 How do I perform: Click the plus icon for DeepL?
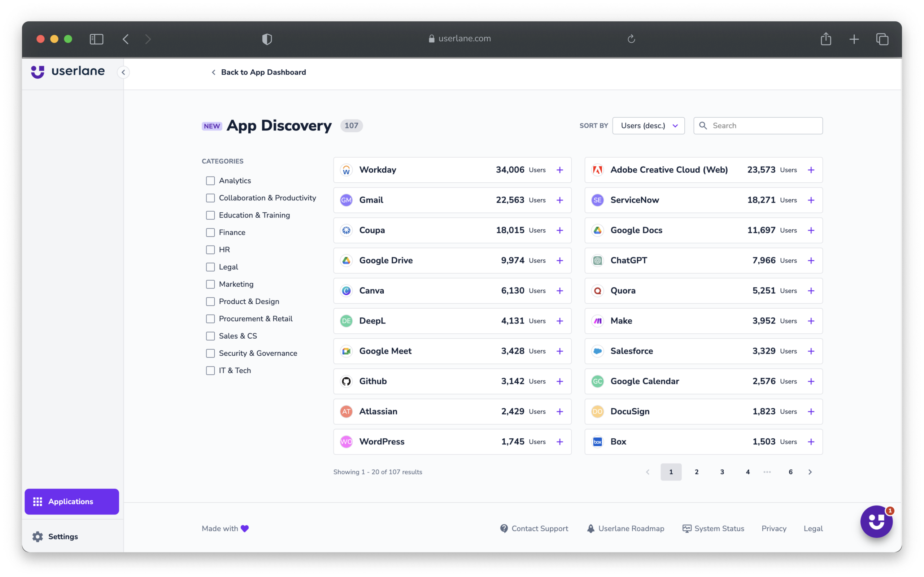tap(559, 321)
